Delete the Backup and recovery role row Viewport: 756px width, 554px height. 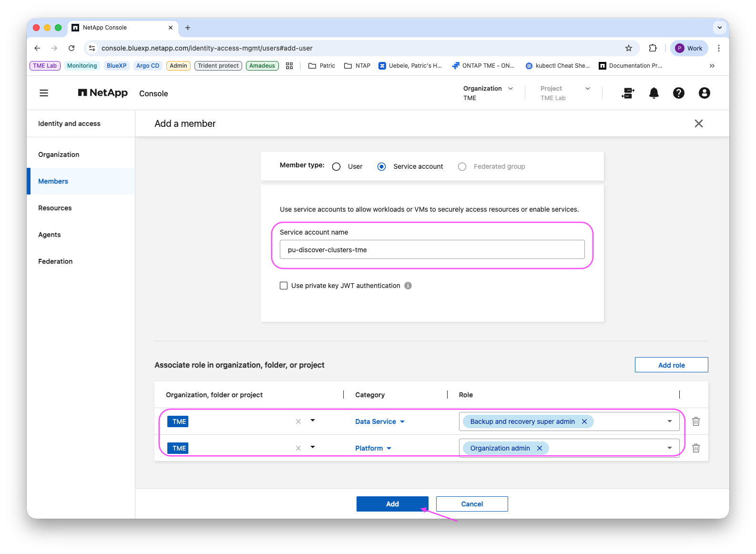696,421
